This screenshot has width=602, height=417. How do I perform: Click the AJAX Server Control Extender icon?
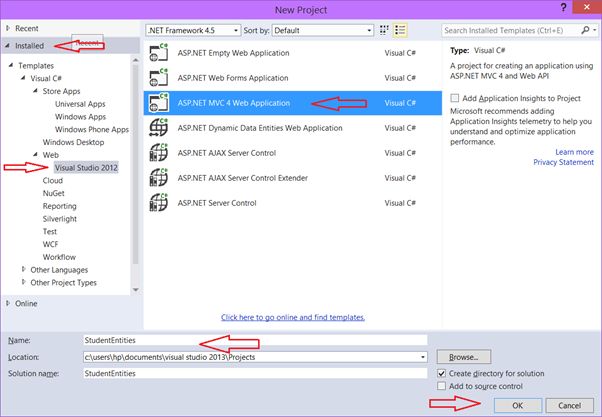point(159,177)
